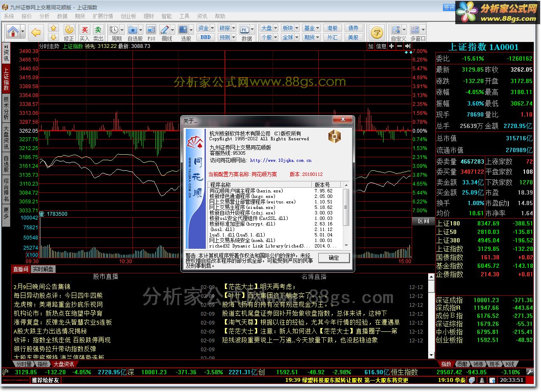This screenshot has height=392, width=541.
Task: Click the 美股 US stocks button
Action: [353, 37]
